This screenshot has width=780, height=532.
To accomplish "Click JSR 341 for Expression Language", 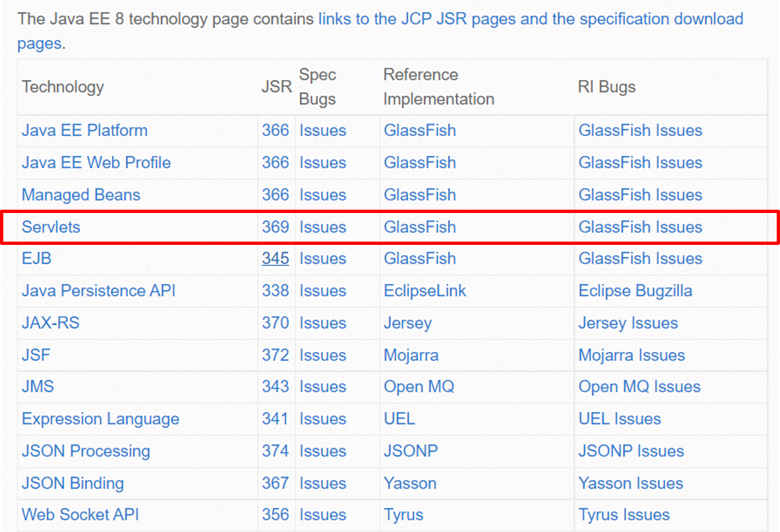I will (x=275, y=419).
